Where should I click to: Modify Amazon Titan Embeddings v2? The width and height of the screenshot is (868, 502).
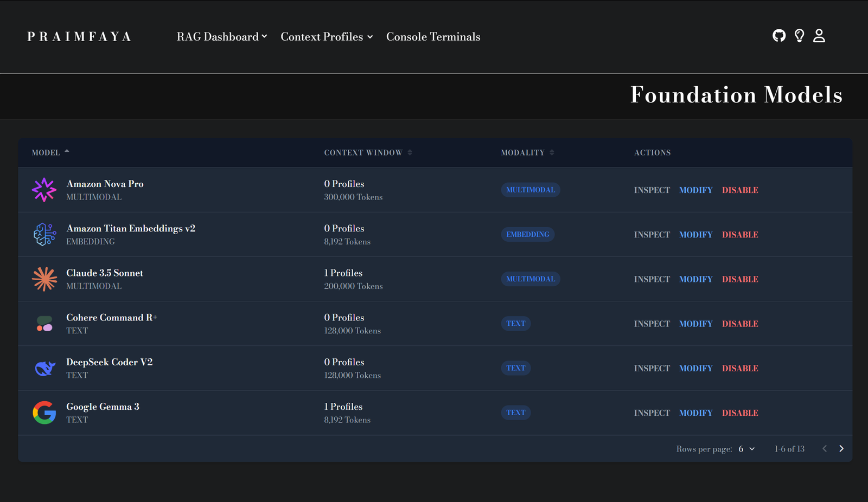(695, 235)
